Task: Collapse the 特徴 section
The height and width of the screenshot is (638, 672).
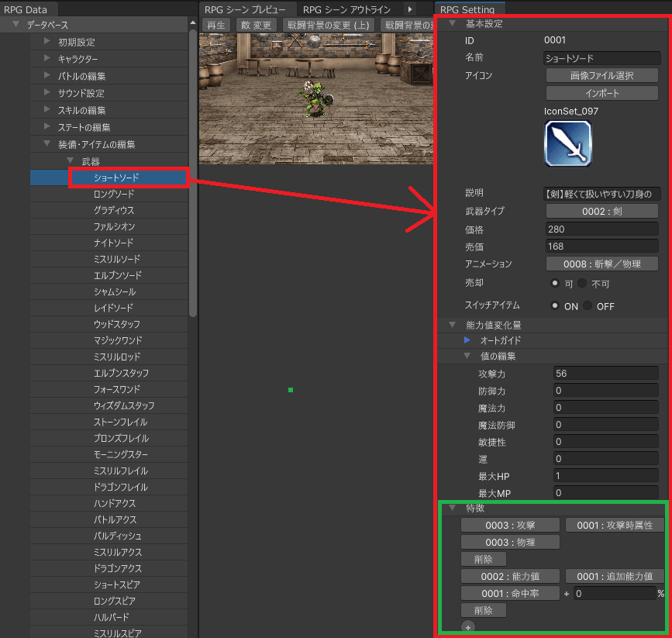Action: 452,509
